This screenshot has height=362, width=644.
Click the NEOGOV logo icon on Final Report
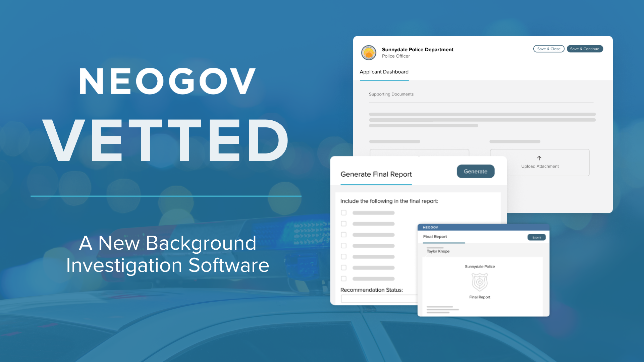[x=430, y=228]
